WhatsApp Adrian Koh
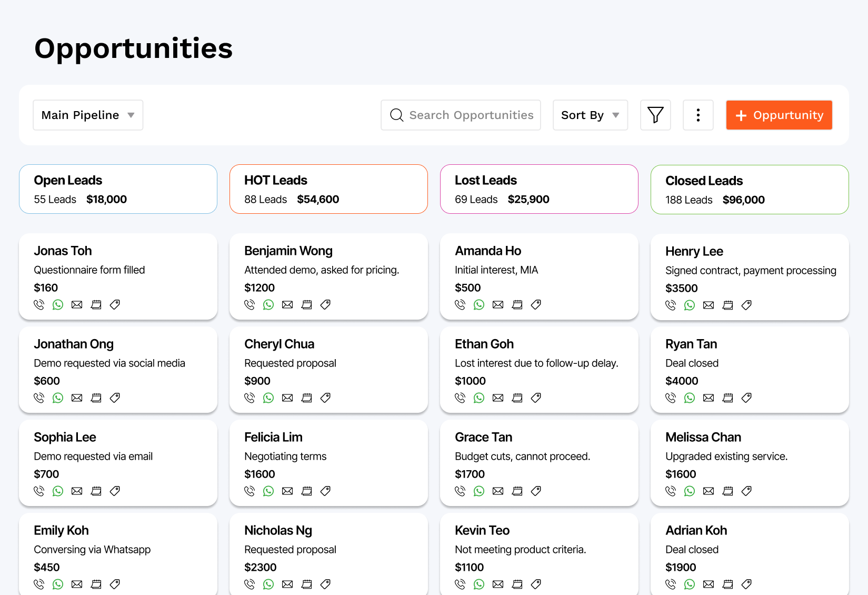Screen dimensions: 868x595 tap(690, 584)
